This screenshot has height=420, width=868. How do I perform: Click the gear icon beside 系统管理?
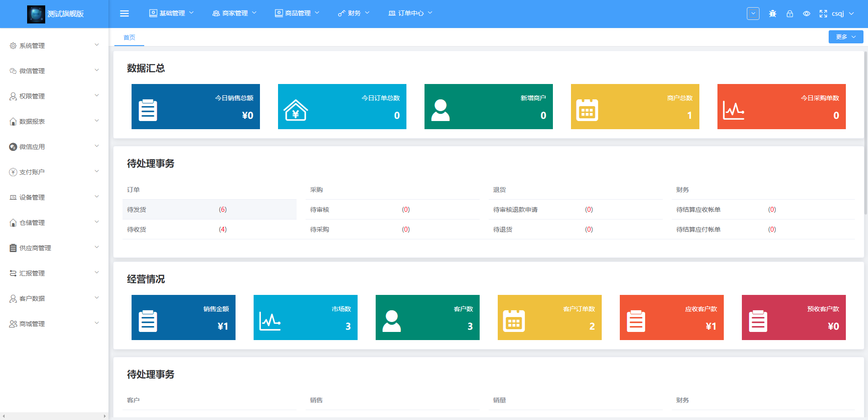(13, 46)
